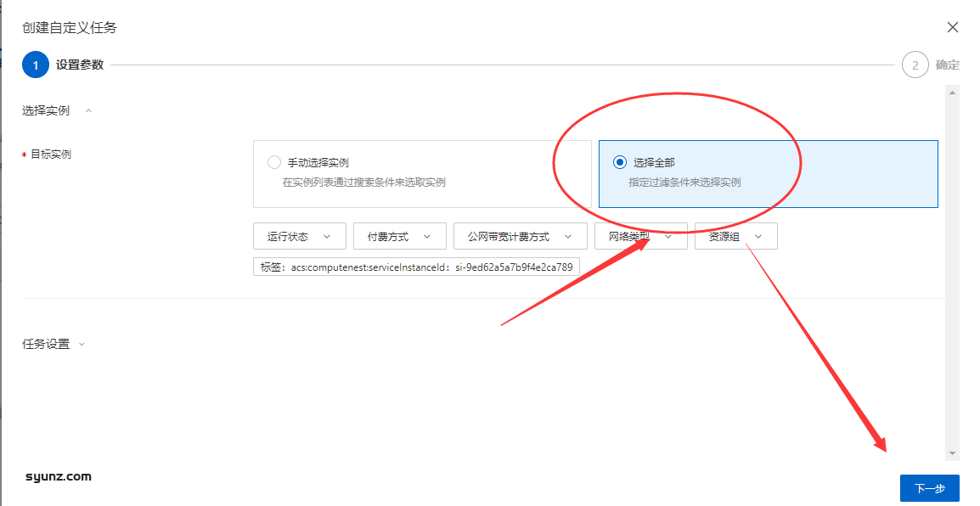Select the 手动选择实例 radio option

(273, 162)
